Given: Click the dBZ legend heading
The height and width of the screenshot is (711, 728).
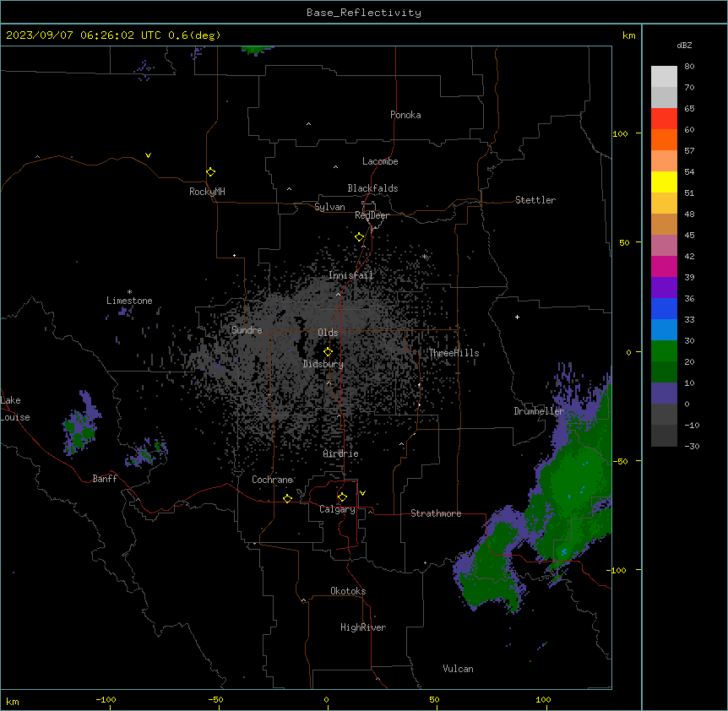Looking at the screenshot, I should coord(684,45).
